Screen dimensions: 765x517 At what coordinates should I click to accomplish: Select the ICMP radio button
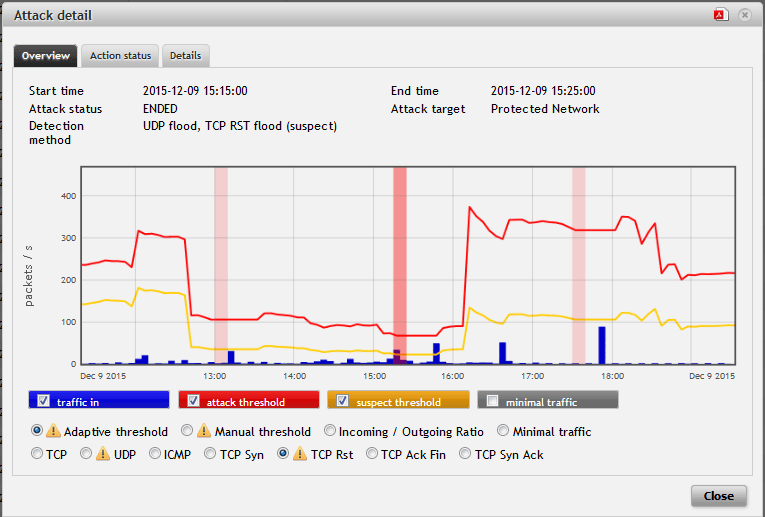[155, 454]
